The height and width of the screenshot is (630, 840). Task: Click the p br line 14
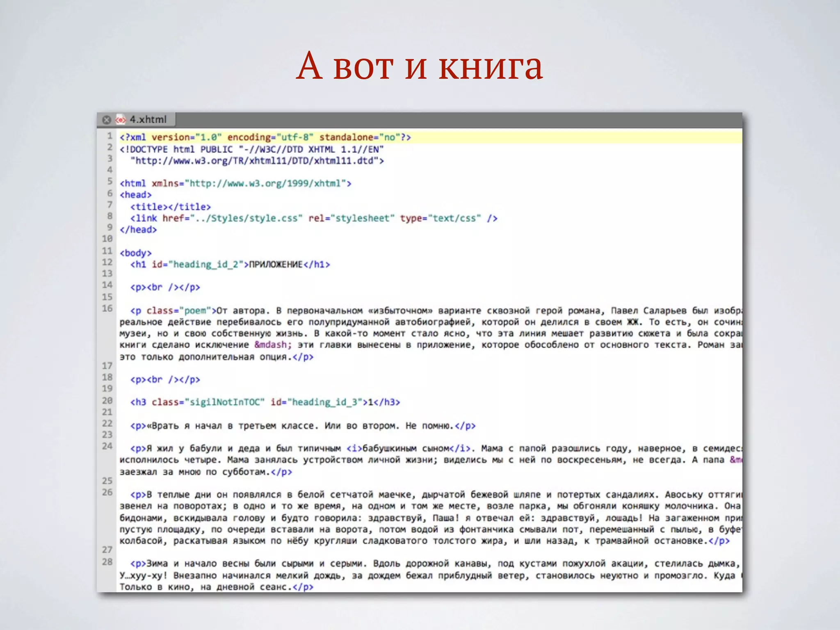165,287
